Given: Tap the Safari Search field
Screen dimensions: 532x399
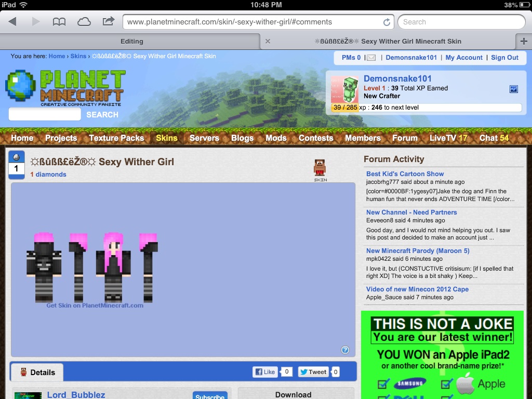Looking at the screenshot, I should click(461, 22).
